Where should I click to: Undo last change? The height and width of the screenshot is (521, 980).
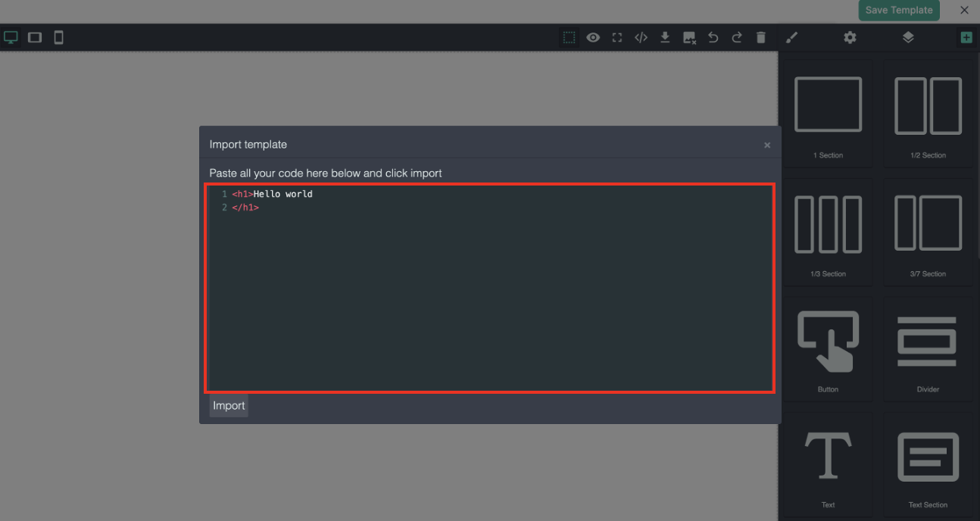713,37
